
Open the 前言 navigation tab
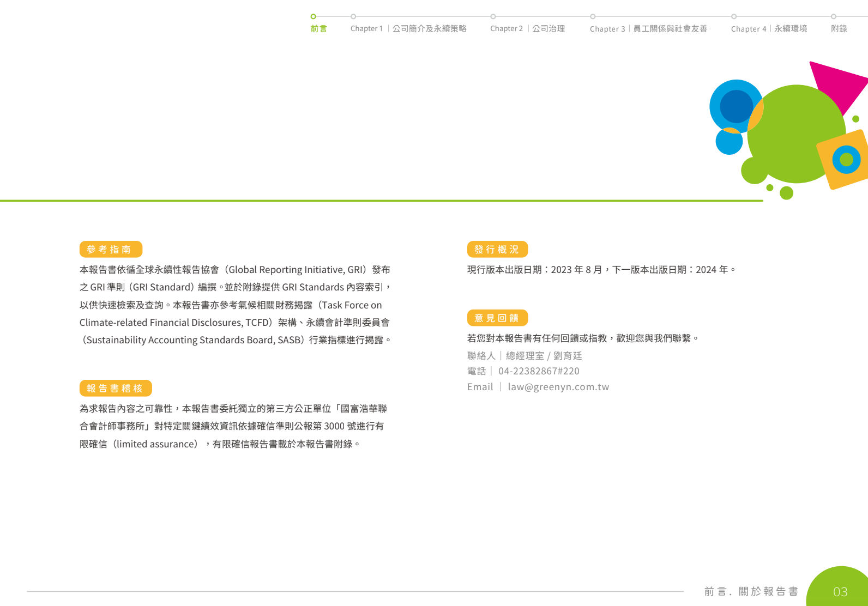click(319, 28)
